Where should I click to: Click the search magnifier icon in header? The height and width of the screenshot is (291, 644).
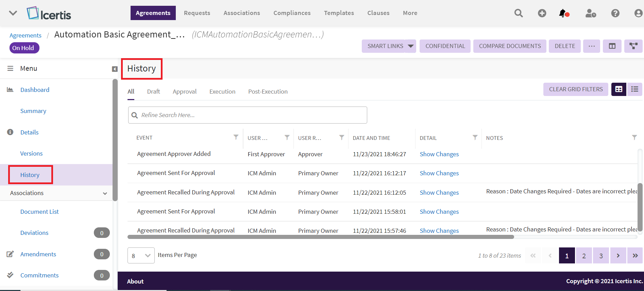pyautogui.click(x=518, y=13)
